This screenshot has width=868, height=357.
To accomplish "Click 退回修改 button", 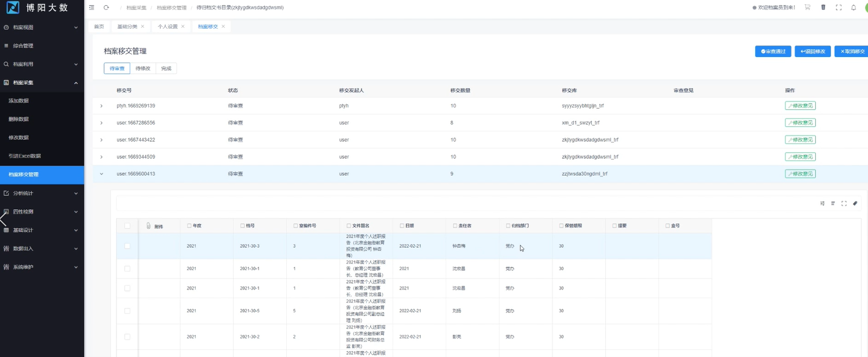I will [813, 51].
